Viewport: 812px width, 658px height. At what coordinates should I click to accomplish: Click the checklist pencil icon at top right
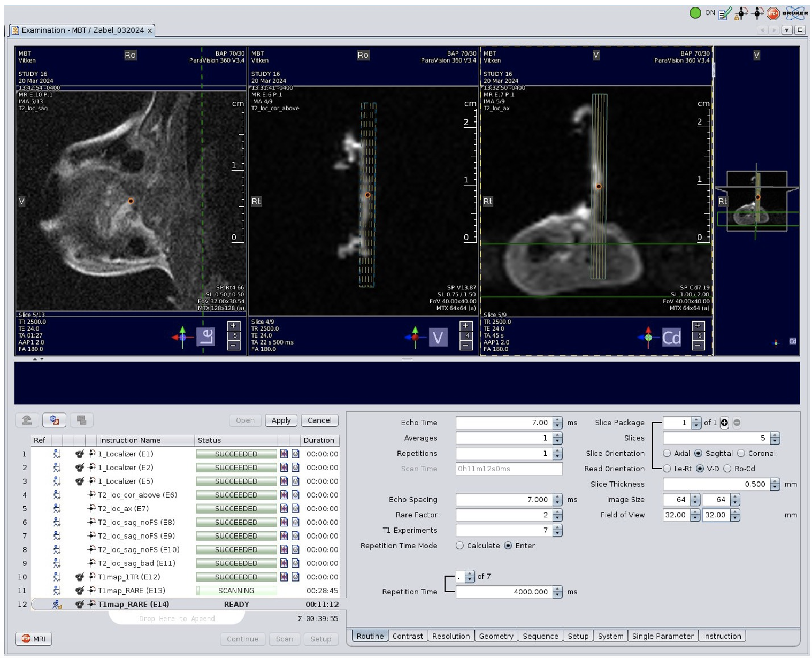click(725, 13)
